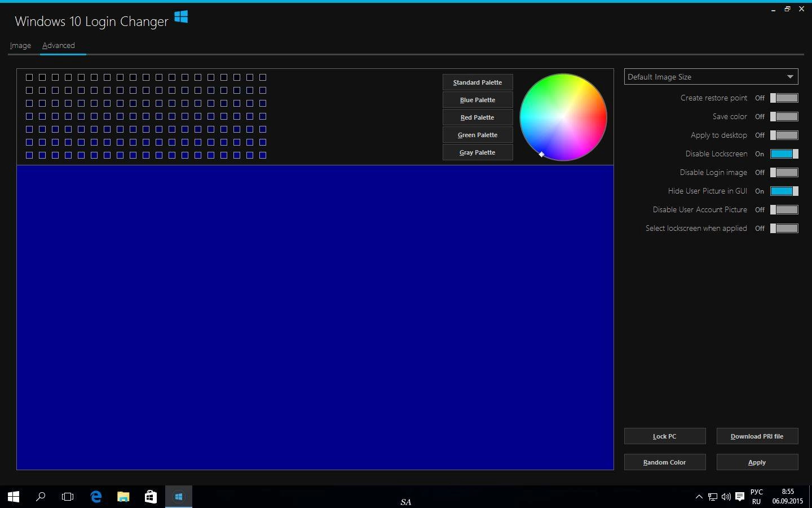Load the Gray Palette

[478, 152]
